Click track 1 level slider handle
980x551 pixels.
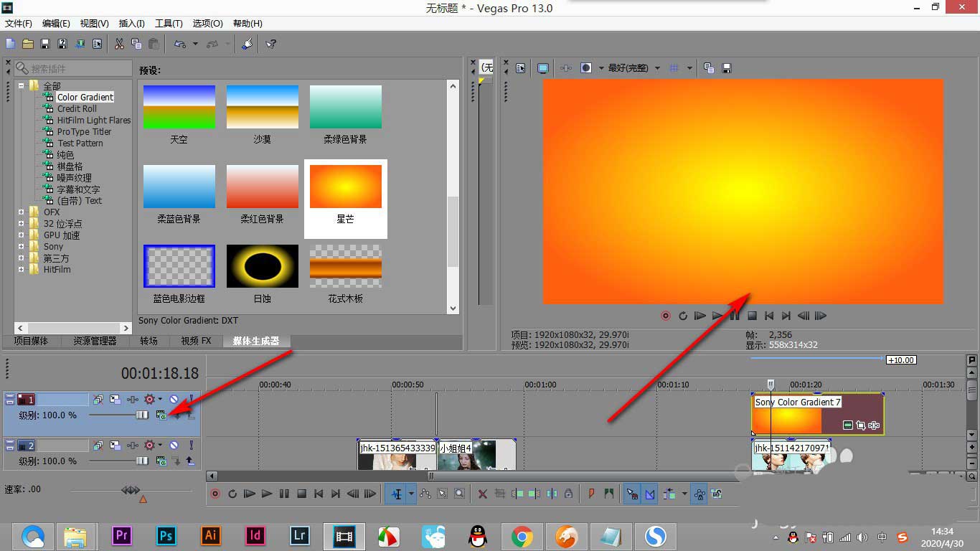point(142,415)
